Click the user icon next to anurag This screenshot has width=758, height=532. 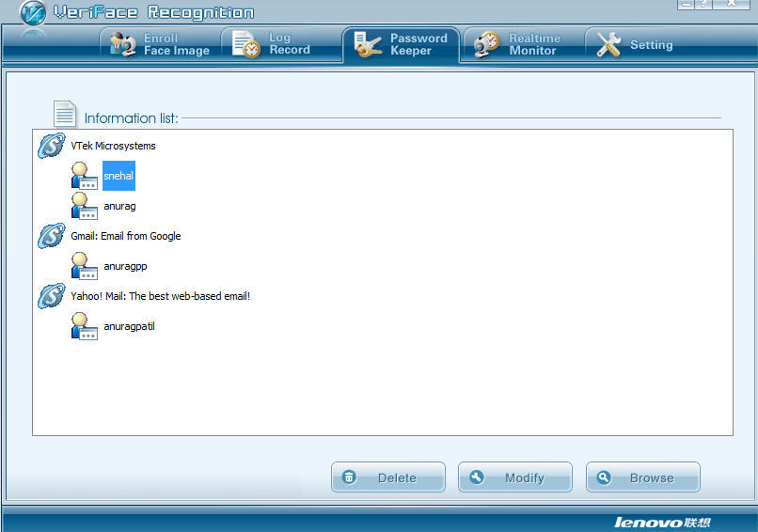[x=85, y=206]
